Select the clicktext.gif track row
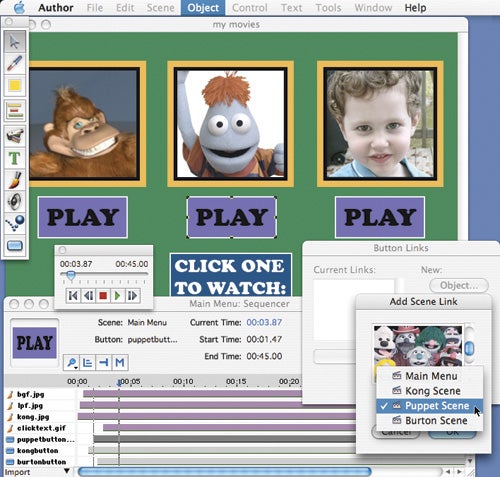Viewport: 500px width, 477px height. (x=40, y=428)
